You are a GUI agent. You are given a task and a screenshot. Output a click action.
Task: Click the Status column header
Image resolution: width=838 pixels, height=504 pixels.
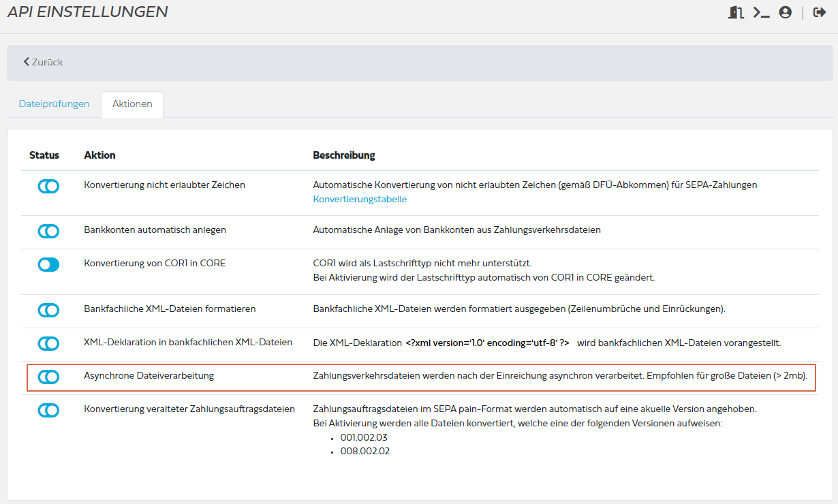coord(44,155)
